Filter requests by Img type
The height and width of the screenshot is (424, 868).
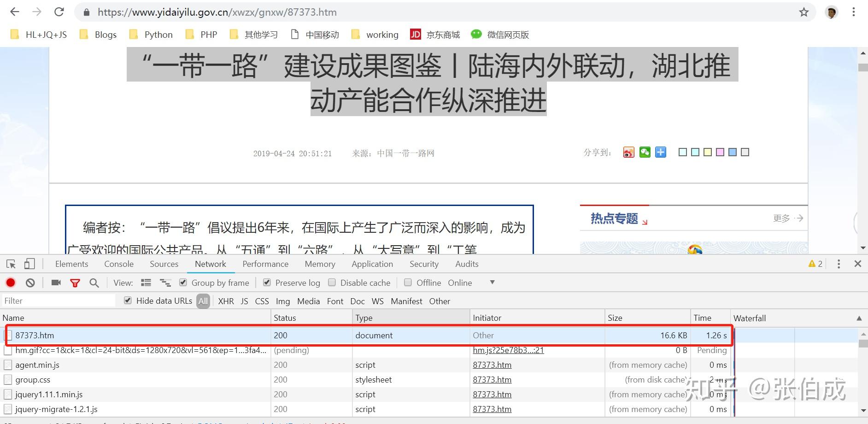point(283,301)
